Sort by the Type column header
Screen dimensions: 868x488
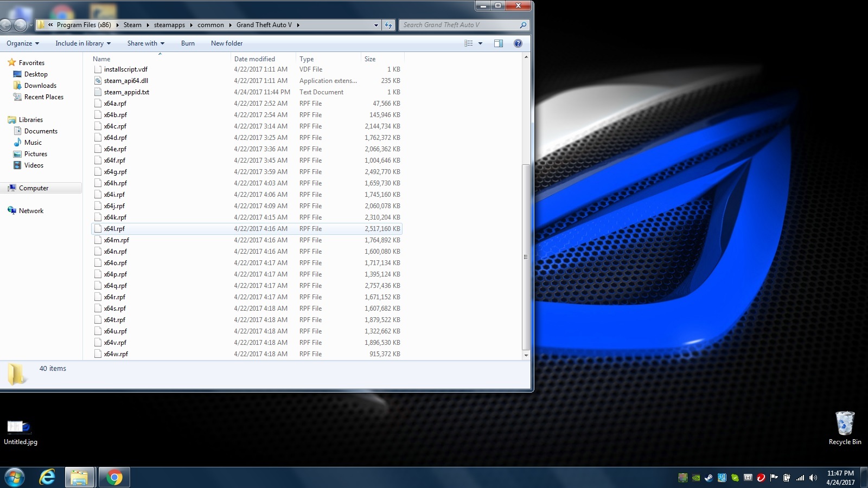tap(328, 59)
